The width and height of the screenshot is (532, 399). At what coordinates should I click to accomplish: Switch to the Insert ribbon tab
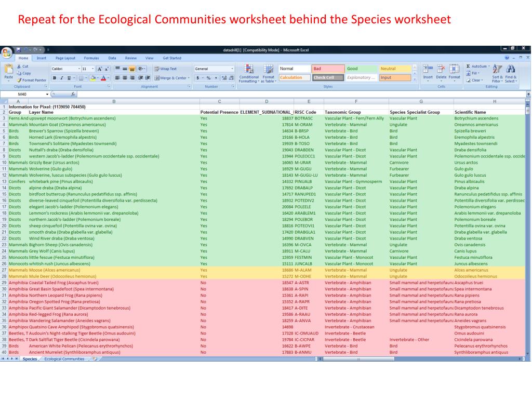pos(42,58)
